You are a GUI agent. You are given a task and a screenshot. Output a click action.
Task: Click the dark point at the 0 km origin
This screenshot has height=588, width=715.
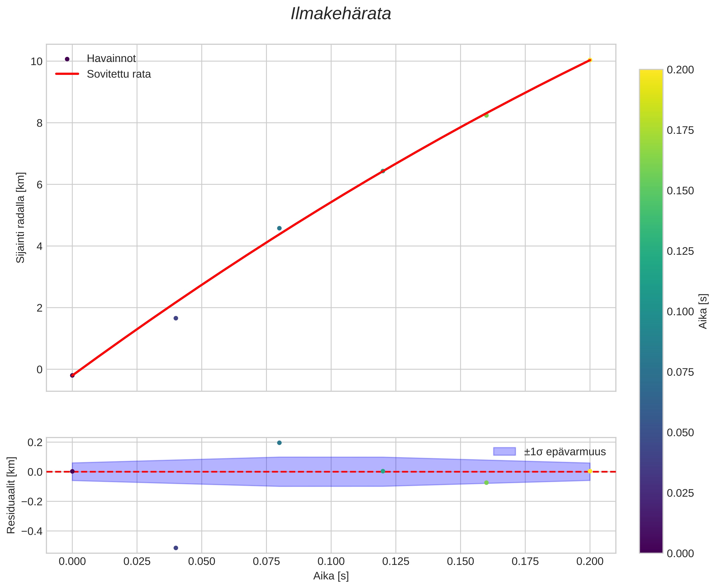(72, 375)
